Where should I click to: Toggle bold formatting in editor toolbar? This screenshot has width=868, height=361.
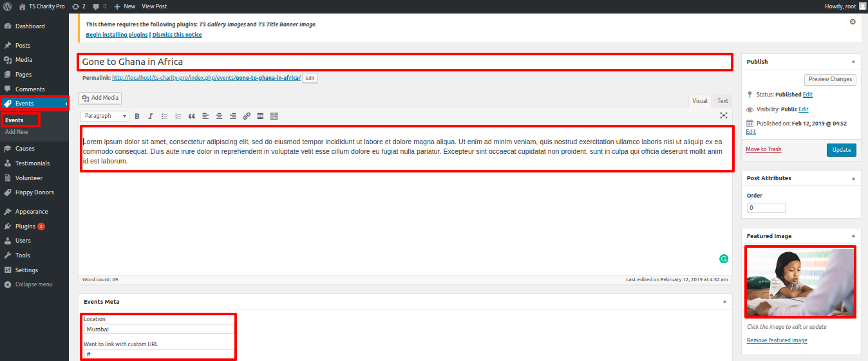click(137, 116)
